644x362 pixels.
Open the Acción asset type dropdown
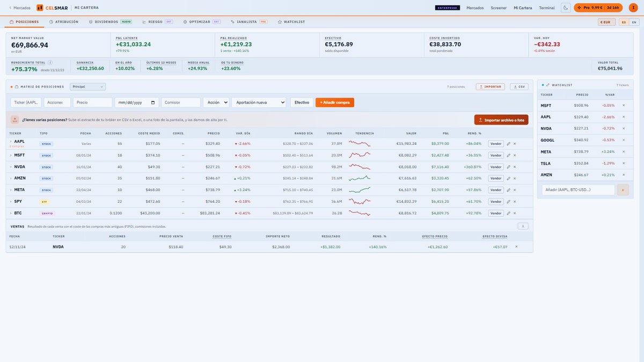[216, 102]
